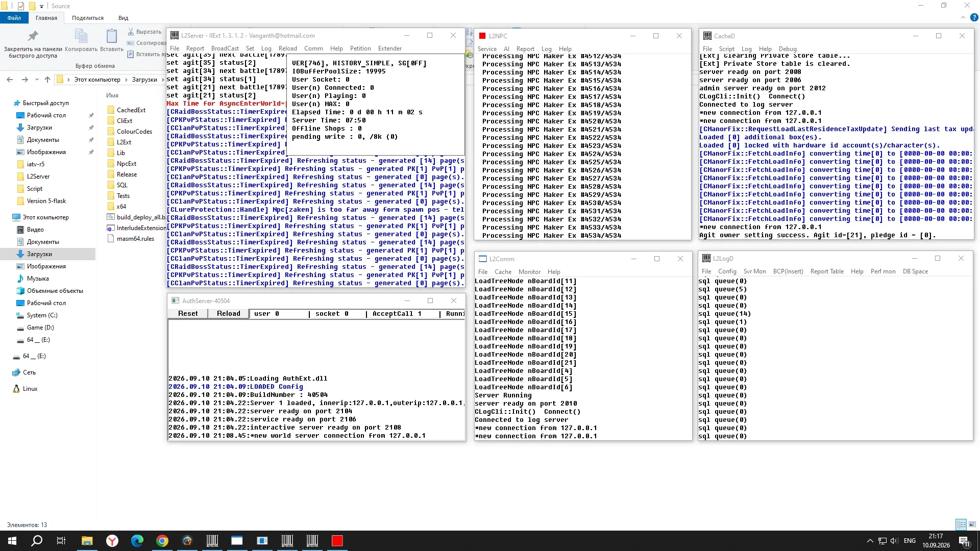Open Windows Start menu

[12, 541]
